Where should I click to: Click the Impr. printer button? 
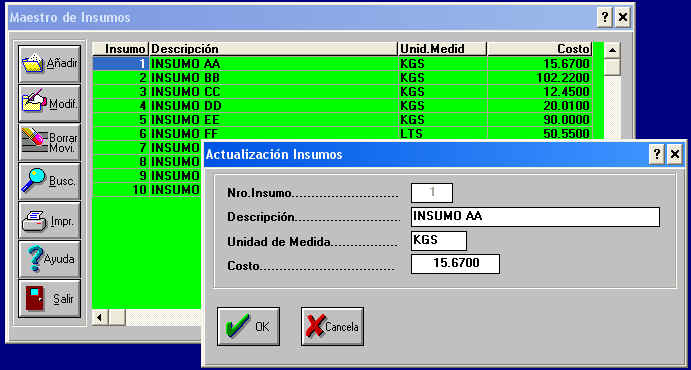tap(49, 220)
